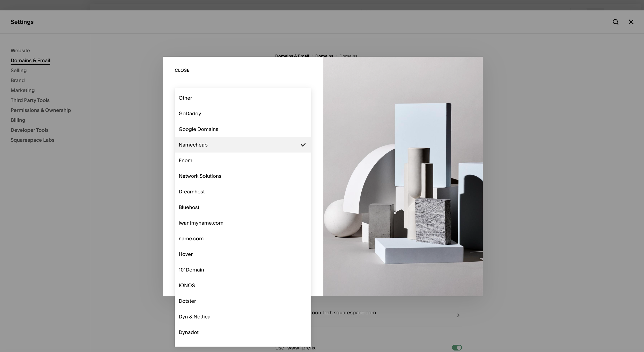This screenshot has height=352, width=644.
Task: Select GoDaddy from the provider list
Action: (x=190, y=114)
